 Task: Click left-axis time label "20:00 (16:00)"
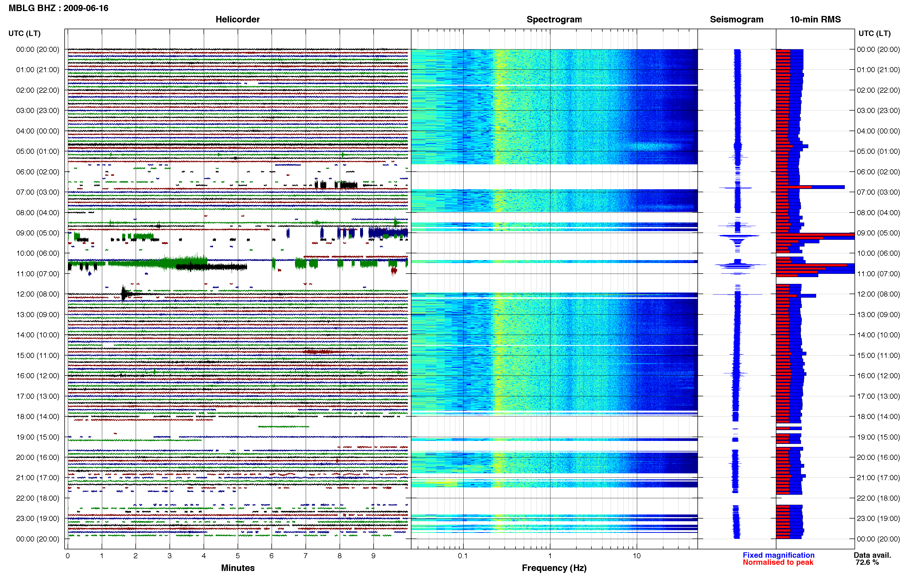point(38,457)
